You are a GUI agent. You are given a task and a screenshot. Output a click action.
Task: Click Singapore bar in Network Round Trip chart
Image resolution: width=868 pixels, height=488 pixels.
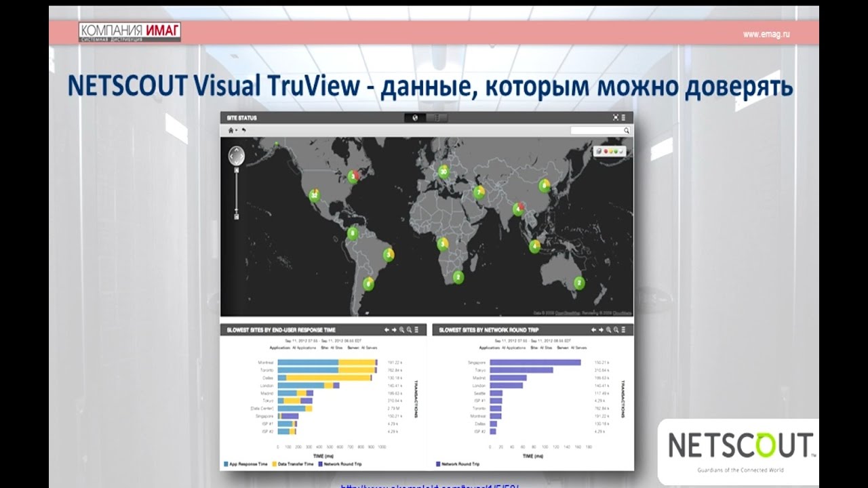(x=536, y=363)
